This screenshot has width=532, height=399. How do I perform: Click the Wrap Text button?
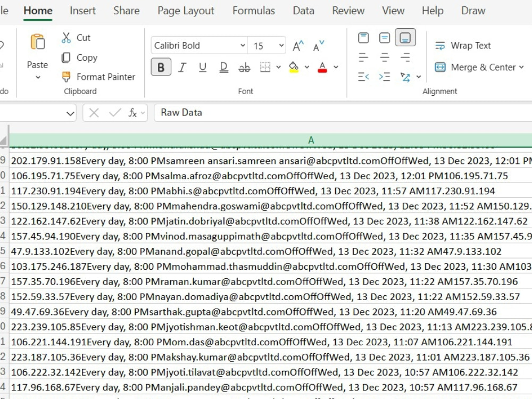coord(463,45)
